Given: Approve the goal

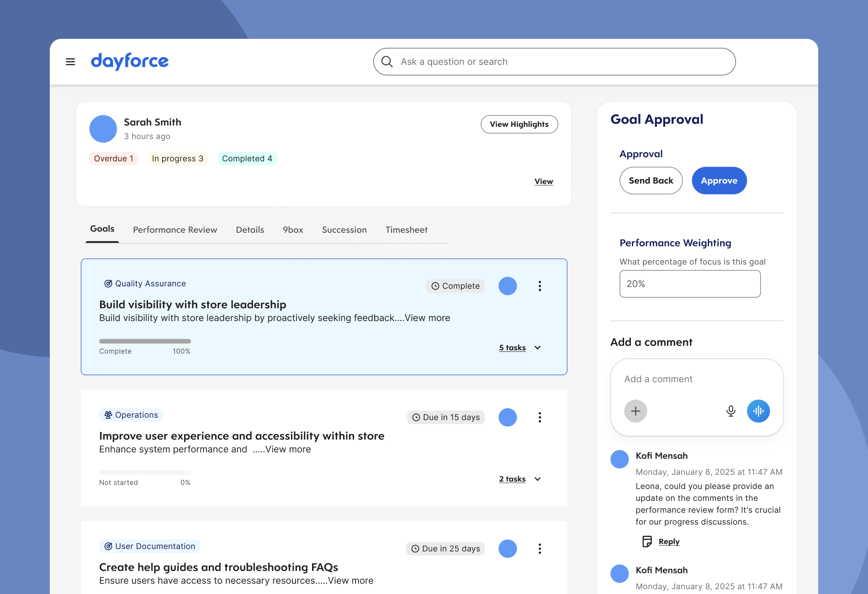Looking at the screenshot, I should click(719, 180).
